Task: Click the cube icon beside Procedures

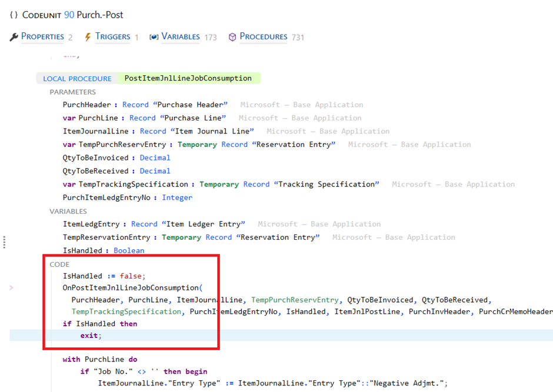Action: click(232, 37)
